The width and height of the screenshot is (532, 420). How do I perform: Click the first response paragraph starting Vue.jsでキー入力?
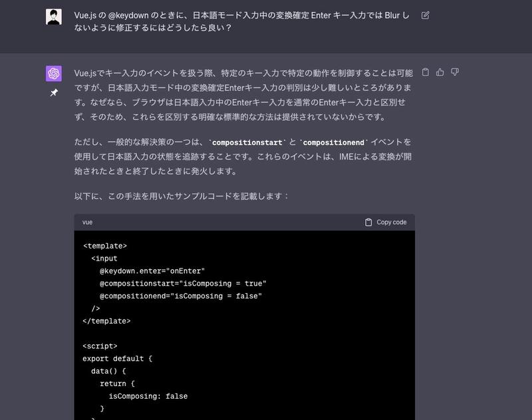pyautogui.click(x=243, y=95)
